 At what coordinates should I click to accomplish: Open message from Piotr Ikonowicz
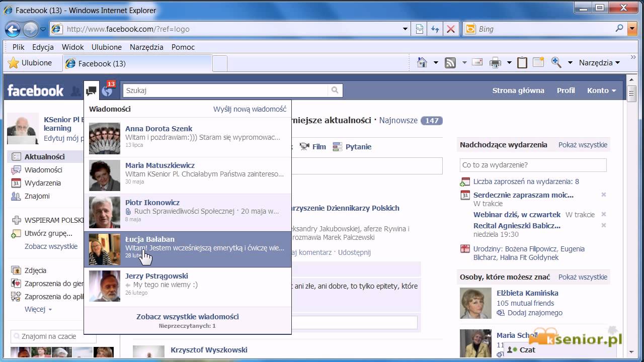point(188,212)
